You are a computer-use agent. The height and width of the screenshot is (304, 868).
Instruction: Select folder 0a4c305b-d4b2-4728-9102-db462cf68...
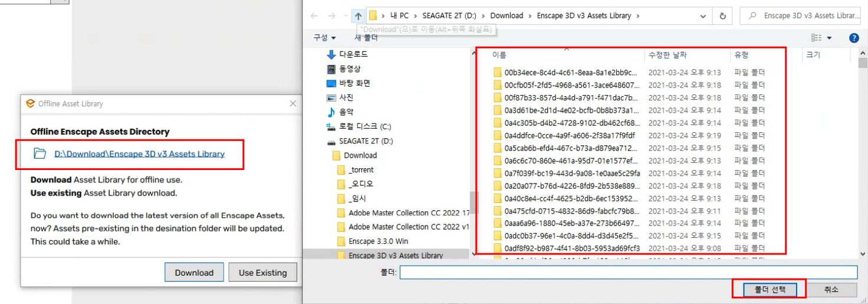[572, 123]
